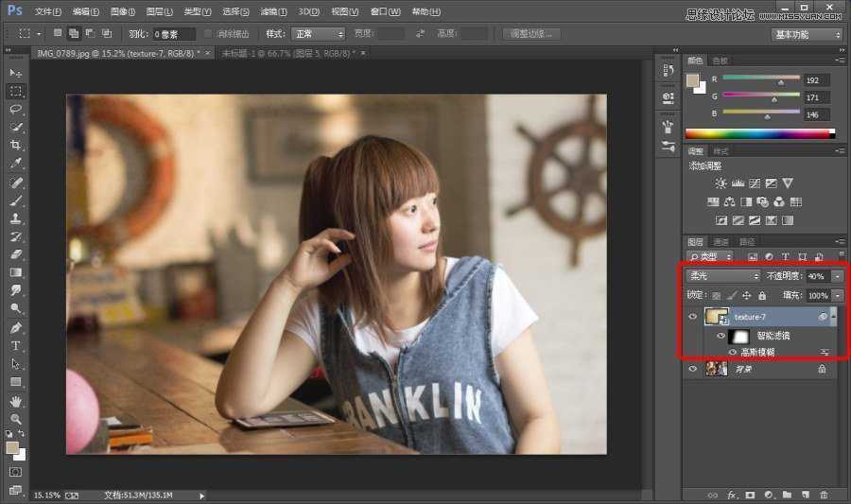Open the Color panel flyout menu

pyautogui.click(x=841, y=61)
